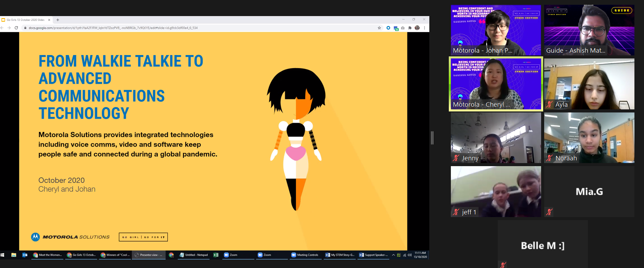Viewport: 644px width, 268px height.
Task: Open Windows Start menu
Action: (2, 255)
